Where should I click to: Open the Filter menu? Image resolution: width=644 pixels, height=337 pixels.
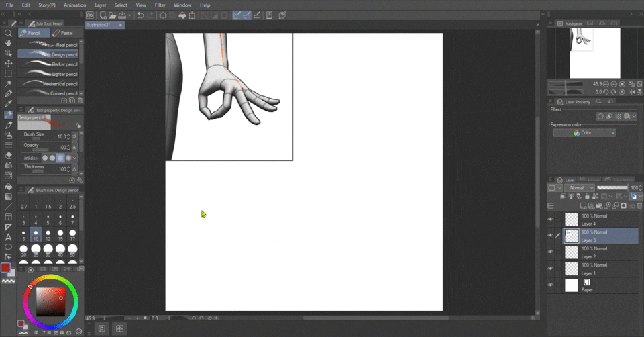click(x=160, y=5)
